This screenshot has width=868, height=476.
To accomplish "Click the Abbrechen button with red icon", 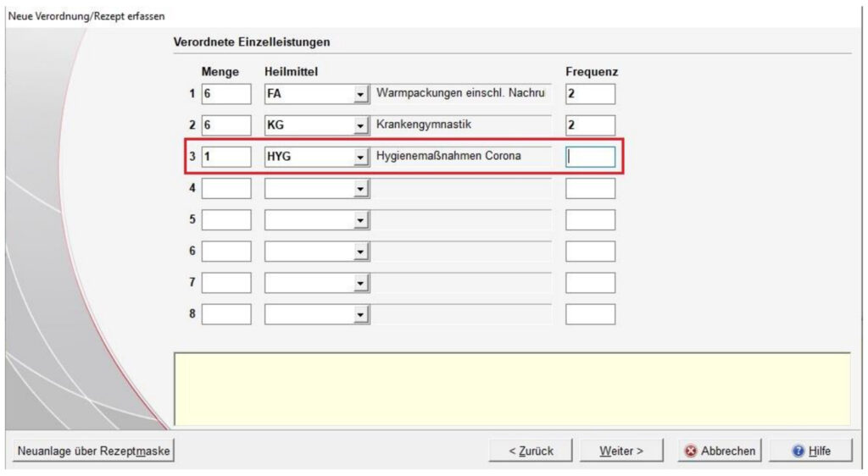I will click(x=720, y=451).
